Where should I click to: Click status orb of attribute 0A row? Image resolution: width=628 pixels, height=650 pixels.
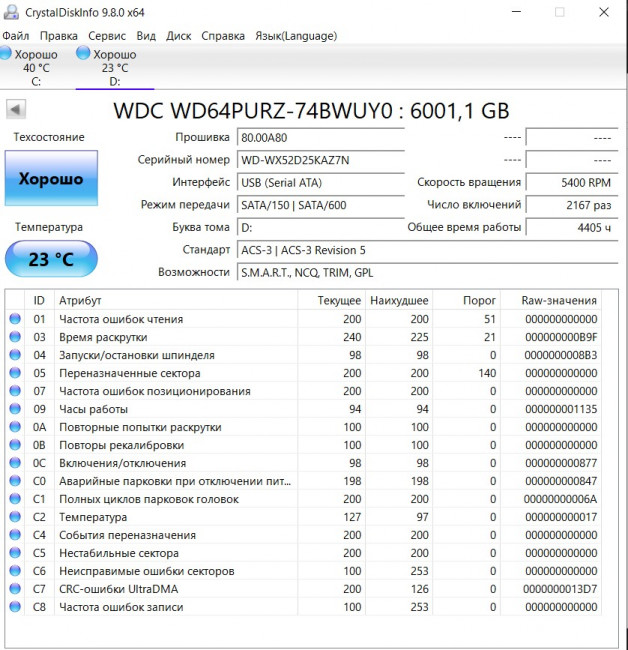pyautogui.click(x=15, y=427)
